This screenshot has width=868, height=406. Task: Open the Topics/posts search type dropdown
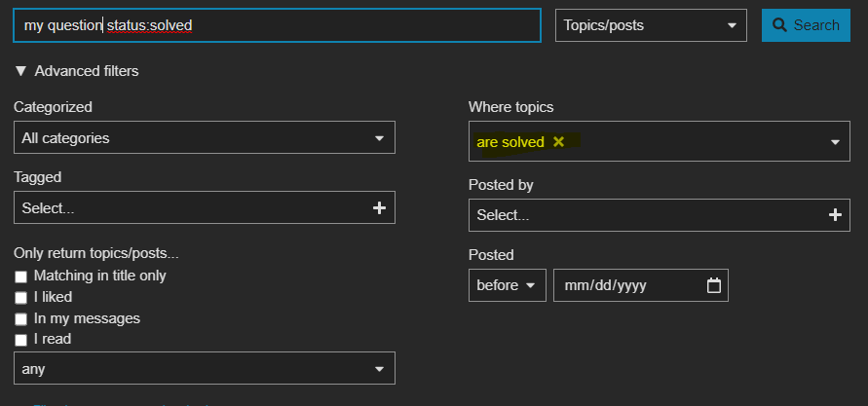coord(650,25)
